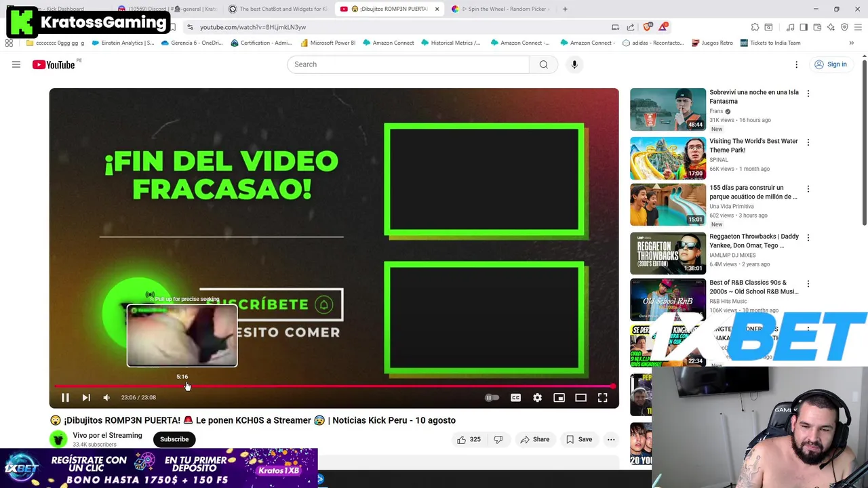
Task: Click the red video progress bar
Action: point(334,386)
